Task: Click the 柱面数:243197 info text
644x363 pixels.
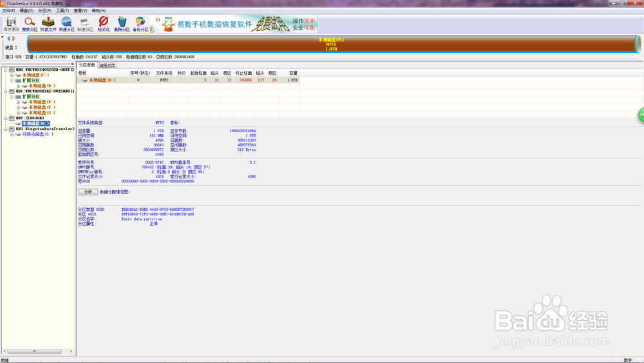Action: [84, 57]
